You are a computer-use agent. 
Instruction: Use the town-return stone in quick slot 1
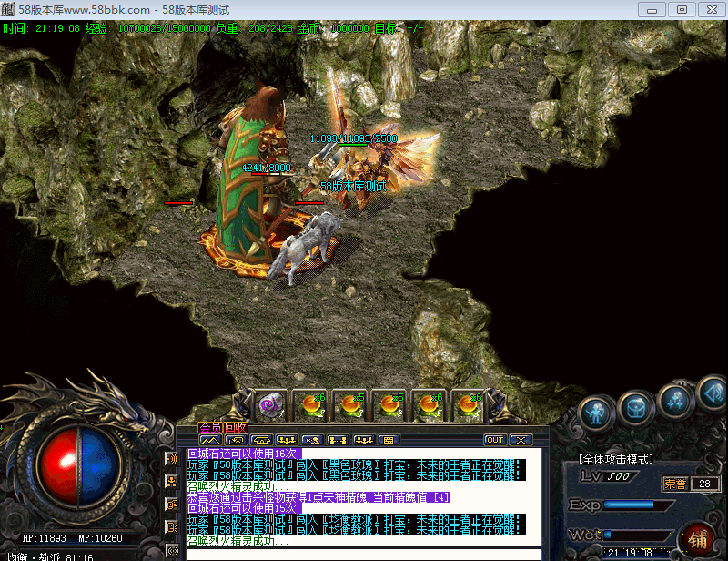(272, 405)
